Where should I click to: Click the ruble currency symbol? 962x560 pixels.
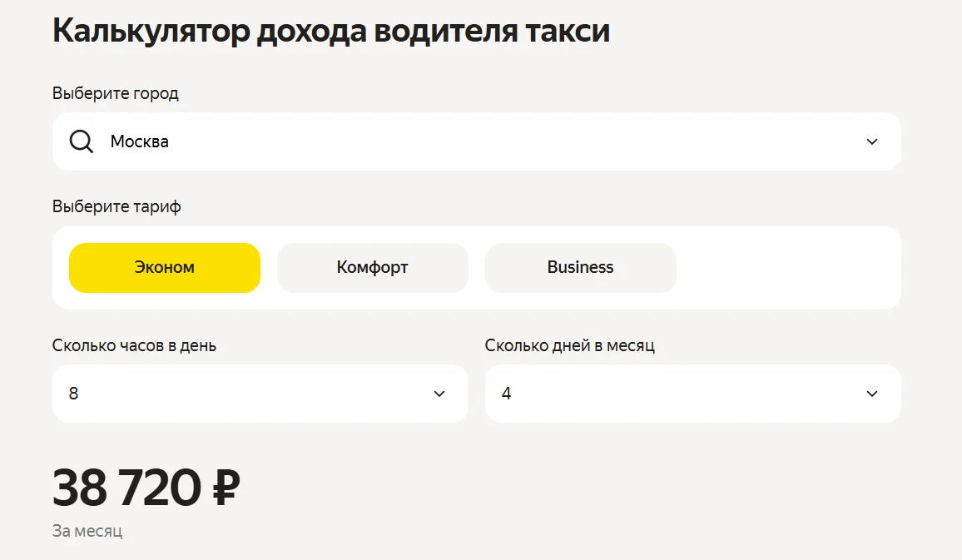pos(226,488)
